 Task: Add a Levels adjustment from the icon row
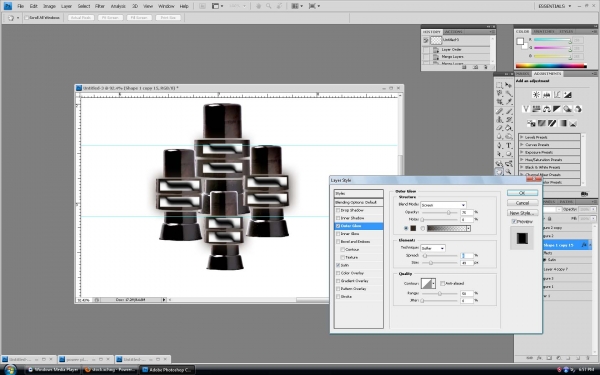click(x=546, y=95)
